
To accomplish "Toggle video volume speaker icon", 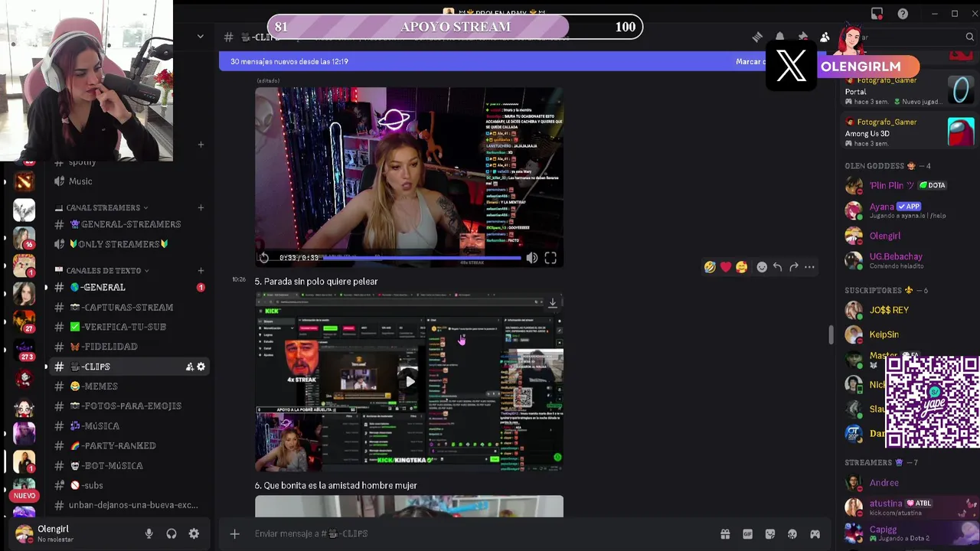I will point(531,258).
